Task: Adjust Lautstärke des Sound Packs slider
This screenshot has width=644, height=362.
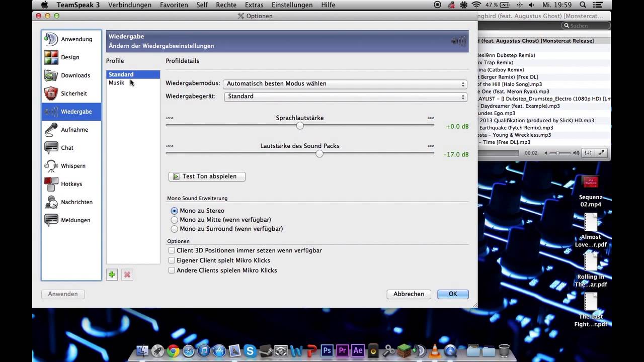Action: 319,154
